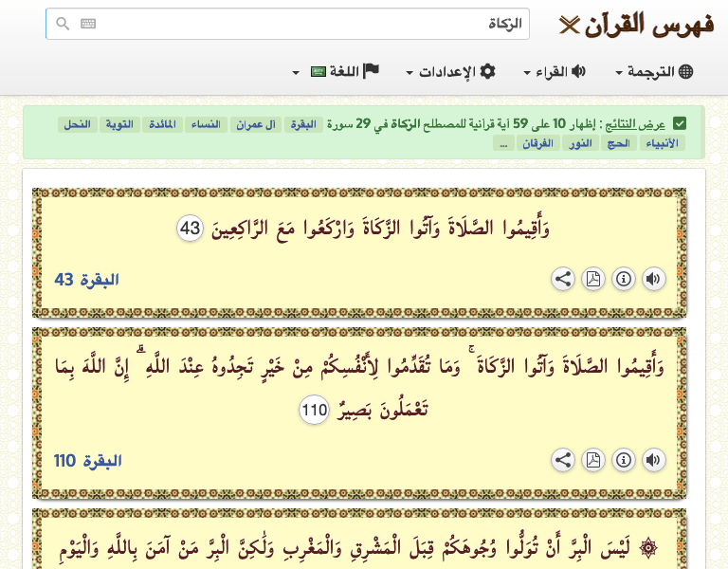Open info for Al-Baqarah verse 43
Image resolution: width=728 pixels, height=569 pixels.
point(623,279)
